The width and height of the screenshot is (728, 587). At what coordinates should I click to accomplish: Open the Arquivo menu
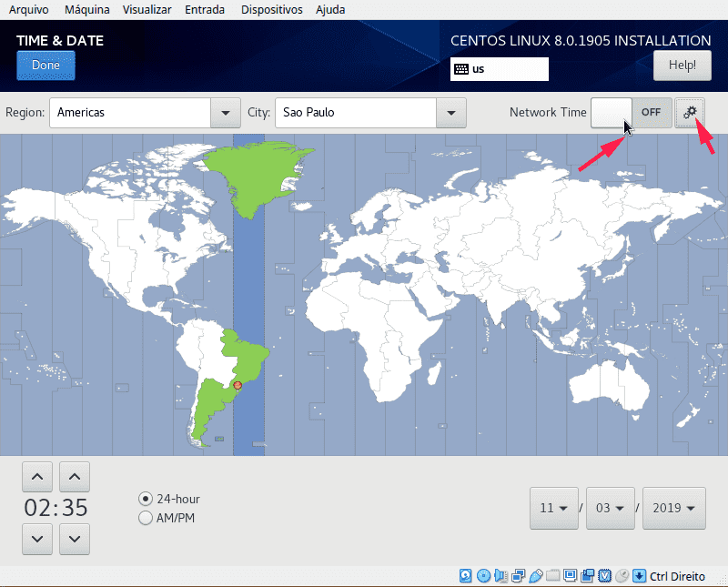[29, 10]
